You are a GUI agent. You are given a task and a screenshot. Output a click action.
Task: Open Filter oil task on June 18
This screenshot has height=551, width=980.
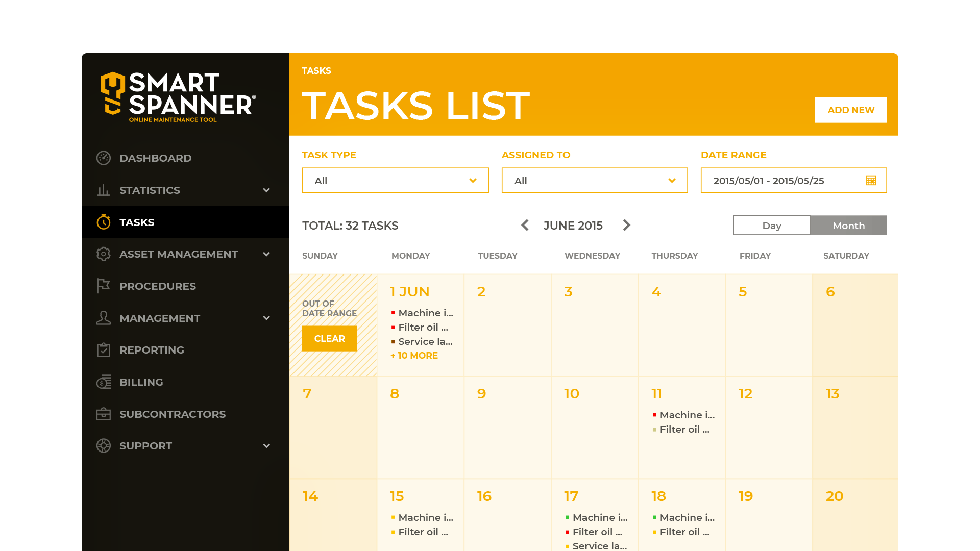pos(681,532)
